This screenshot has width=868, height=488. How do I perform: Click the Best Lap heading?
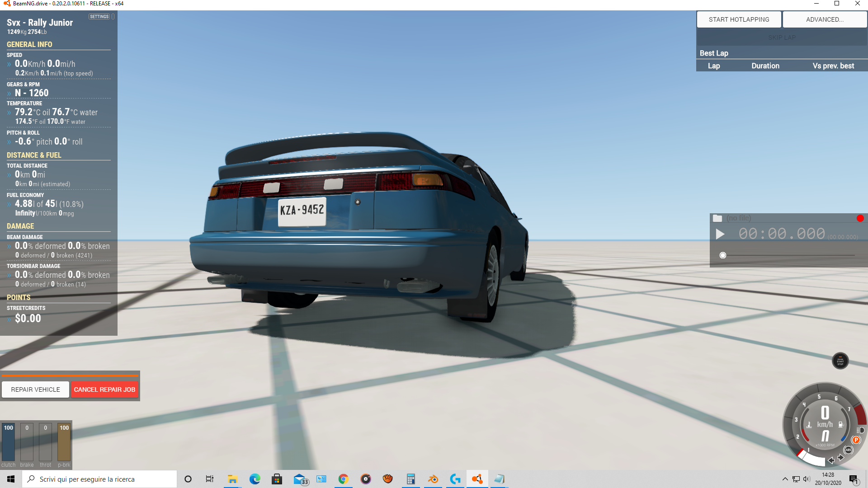coord(714,53)
